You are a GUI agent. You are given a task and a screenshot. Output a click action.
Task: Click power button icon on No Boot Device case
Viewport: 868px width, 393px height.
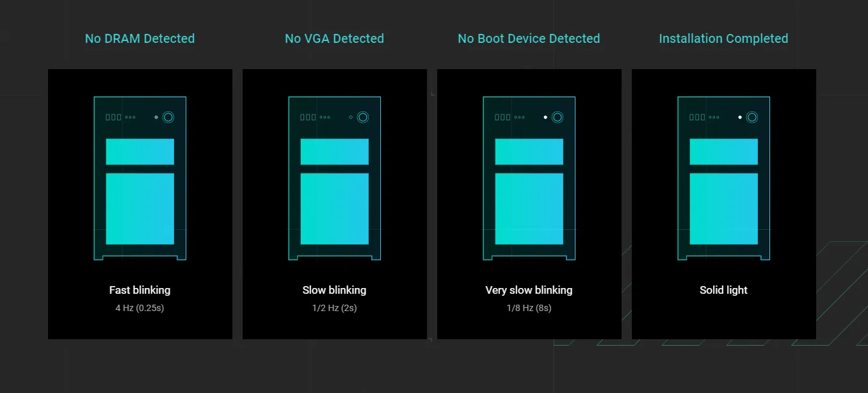[x=558, y=117]
